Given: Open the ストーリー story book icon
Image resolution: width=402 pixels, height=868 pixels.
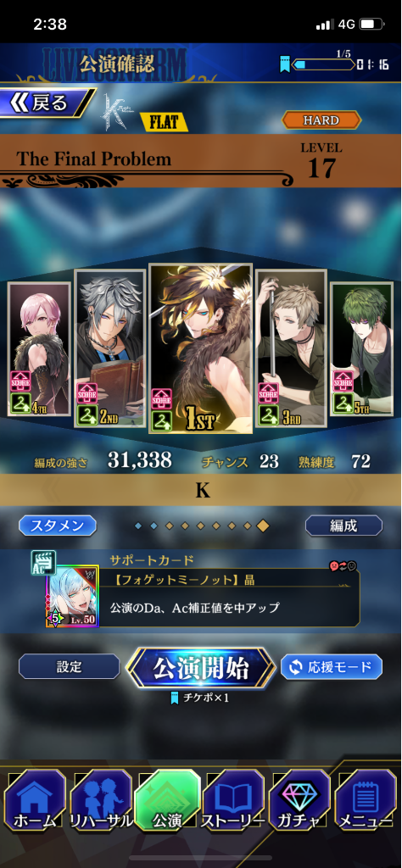Looking at the screenshot, I should point(234,800).
